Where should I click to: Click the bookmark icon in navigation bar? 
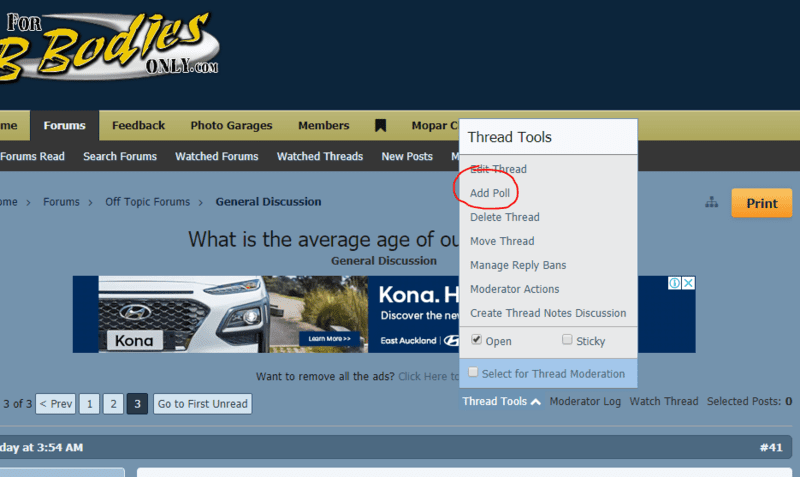[380, 126]
